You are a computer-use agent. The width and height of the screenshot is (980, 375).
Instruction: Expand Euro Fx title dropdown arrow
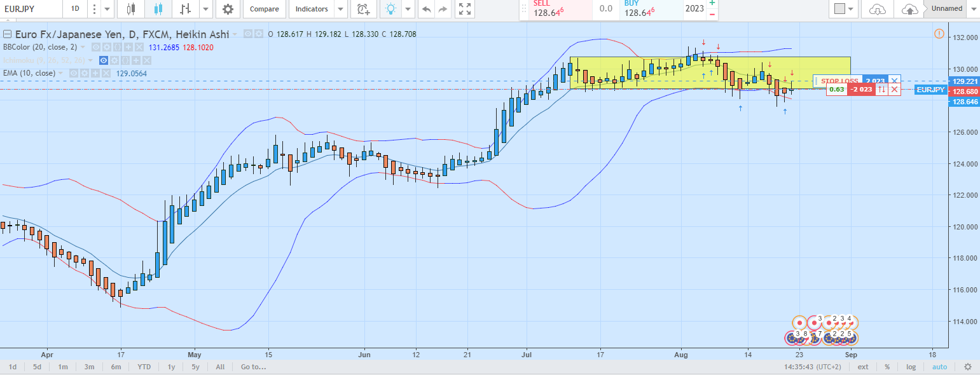click(236, 34)
